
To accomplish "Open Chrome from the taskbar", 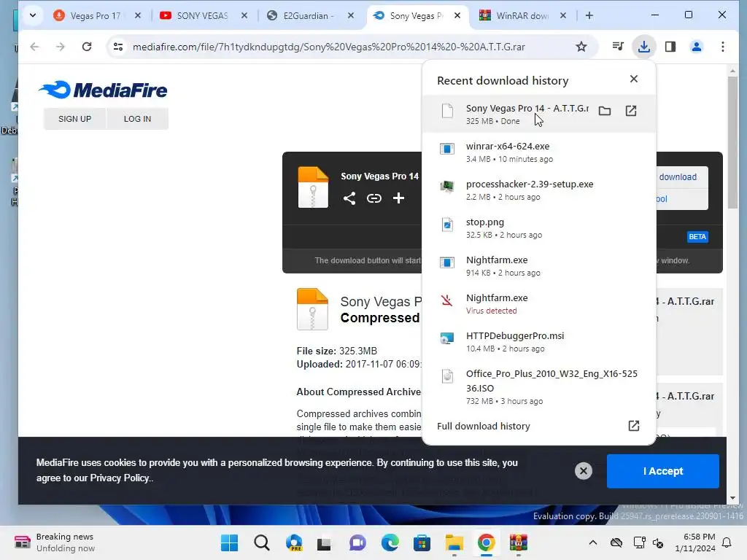I will click(x=486, y=542).
